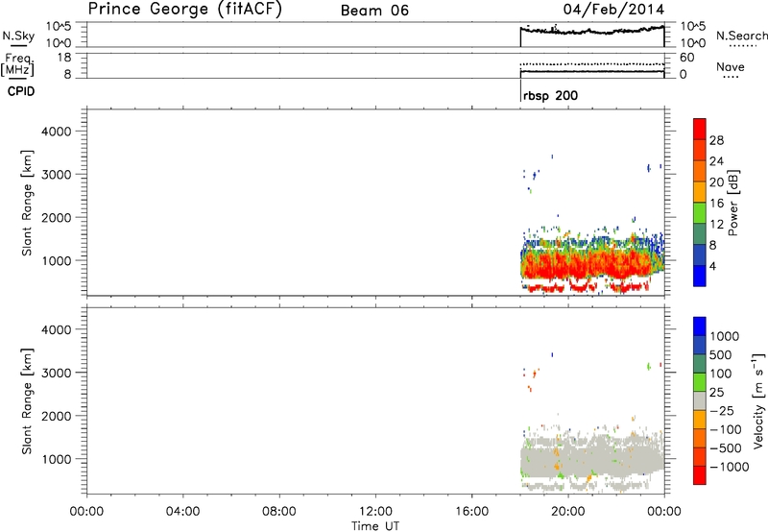Viewport: 768px width, 532px height.
Task: Click the '16' tick on Power colorbar
Action: coord(716,204)
